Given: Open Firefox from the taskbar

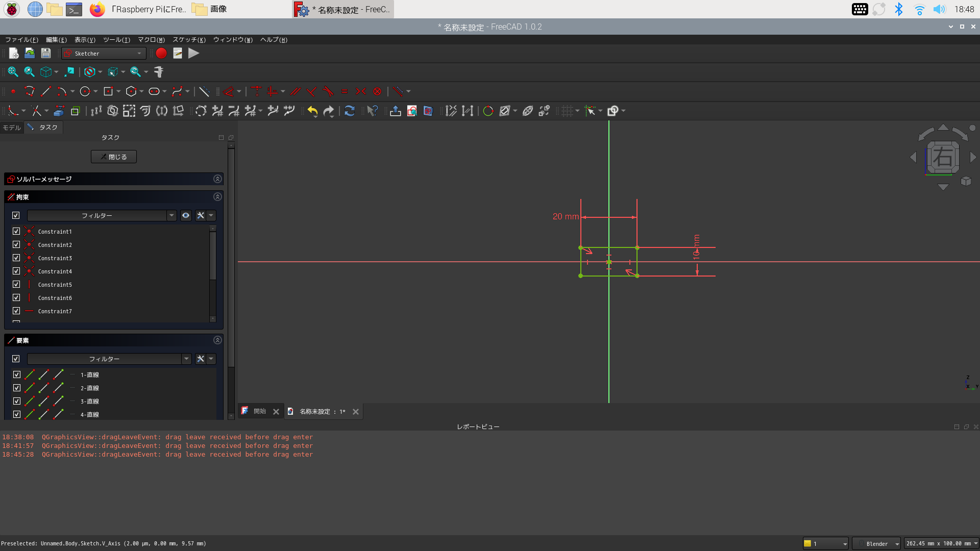Looking at the screenshot, I should pos(97,9).
